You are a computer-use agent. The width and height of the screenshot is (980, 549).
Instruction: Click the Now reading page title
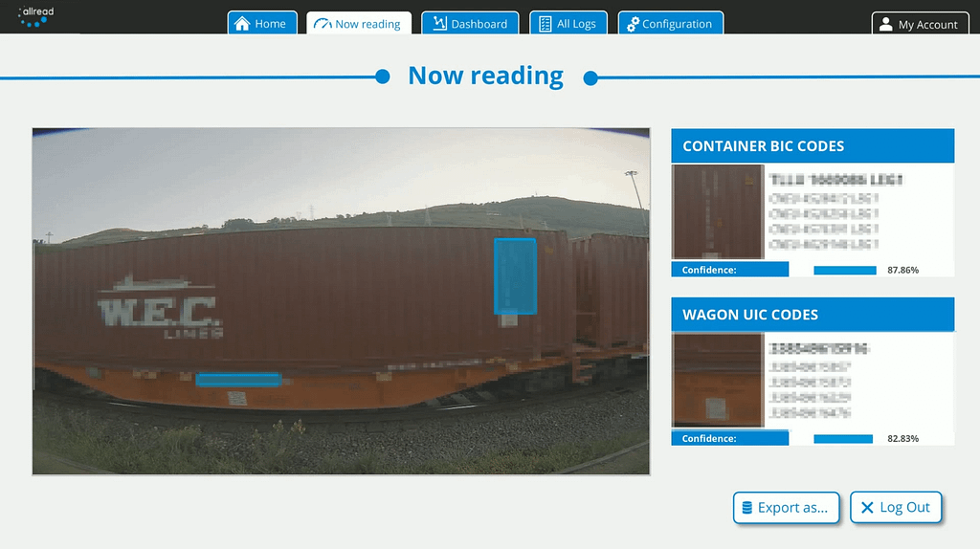(x=485, y=76)
